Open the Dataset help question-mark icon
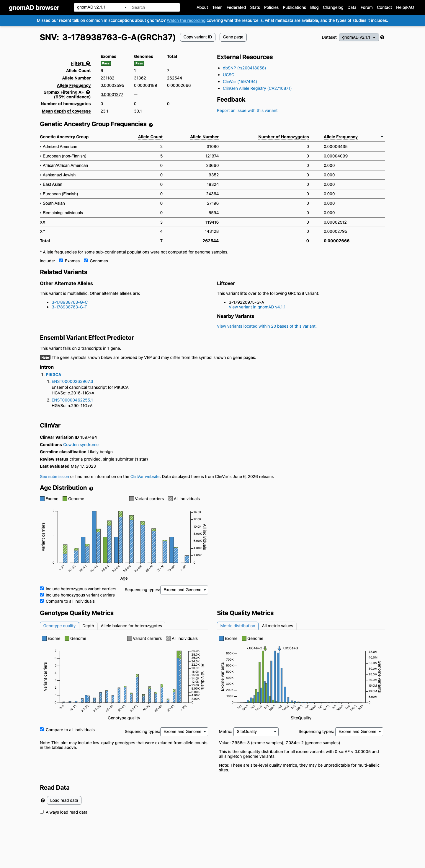Image resolution: width=425 pixels, height=868 pixels. pos(382,38)
